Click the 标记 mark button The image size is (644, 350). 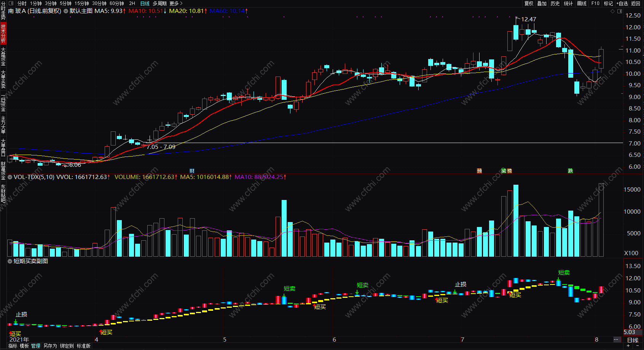pyautogui.click(x=608, y=3)
